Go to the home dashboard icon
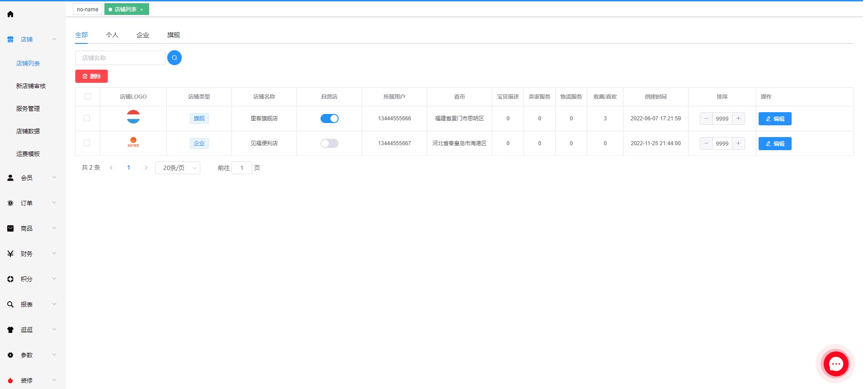This screenshot has width=868, height=389. (x=10, y=14)
